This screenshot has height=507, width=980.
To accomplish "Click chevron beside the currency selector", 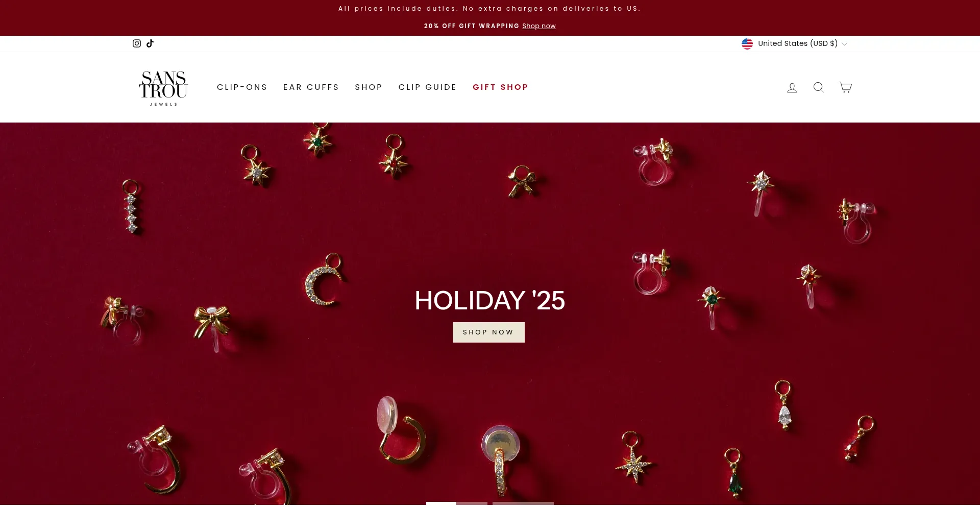I will point(844,44).
